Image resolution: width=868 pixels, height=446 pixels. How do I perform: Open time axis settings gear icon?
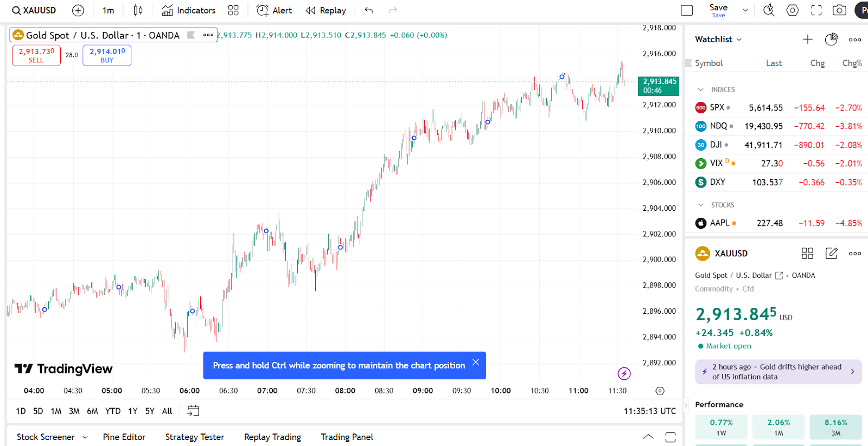pyautogui.click(x=660, y=391)
